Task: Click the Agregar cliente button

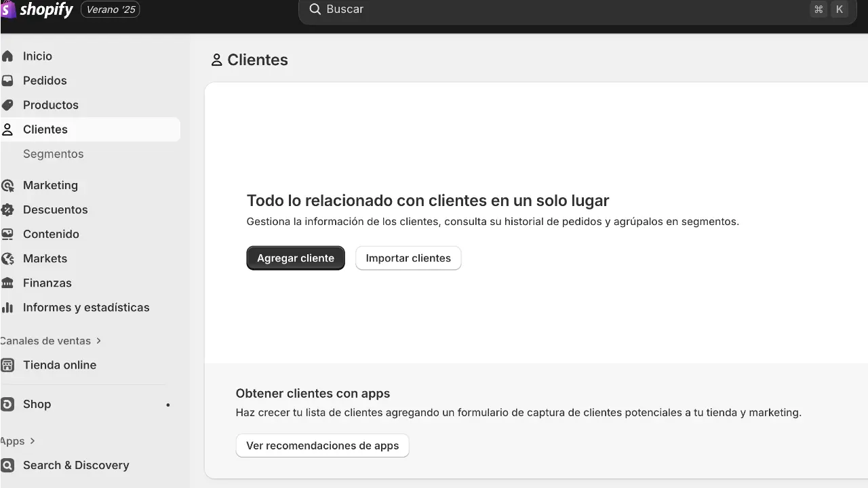Action: pos(295,258)
